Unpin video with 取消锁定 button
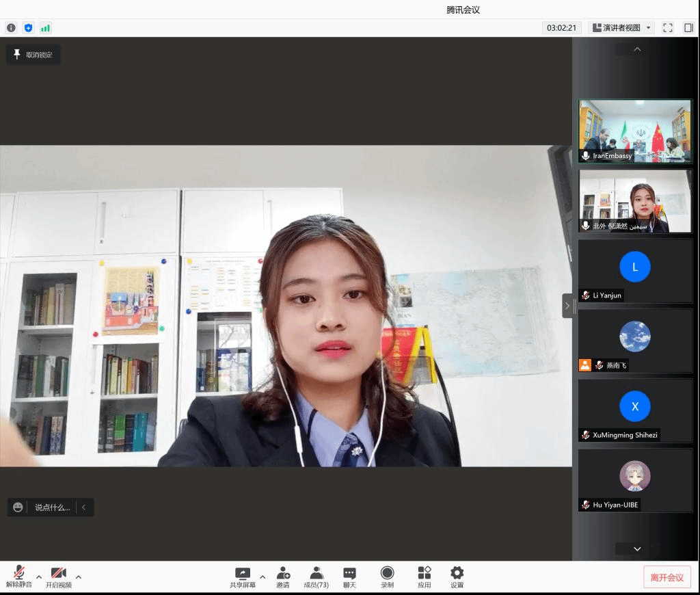Viewport: 700px width, 595px height. pos(33,55)
